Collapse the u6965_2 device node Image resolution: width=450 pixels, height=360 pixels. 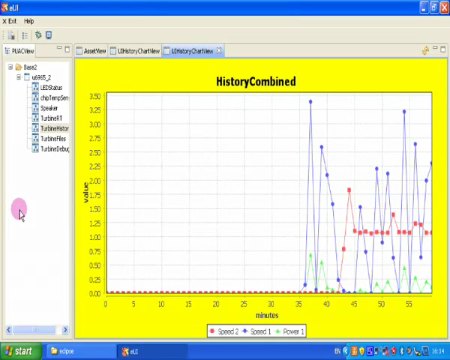pyautogui.click(x=19, y=77)
